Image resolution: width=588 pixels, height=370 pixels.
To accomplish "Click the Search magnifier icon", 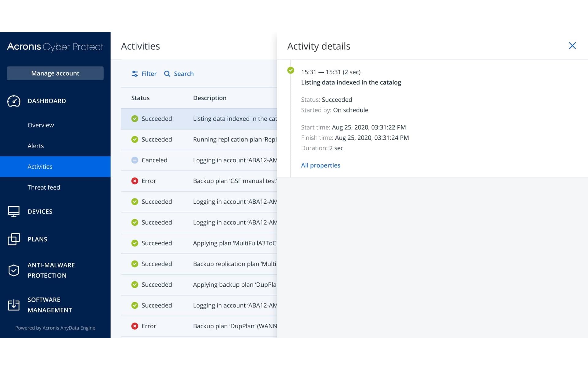I will point(167,74).
